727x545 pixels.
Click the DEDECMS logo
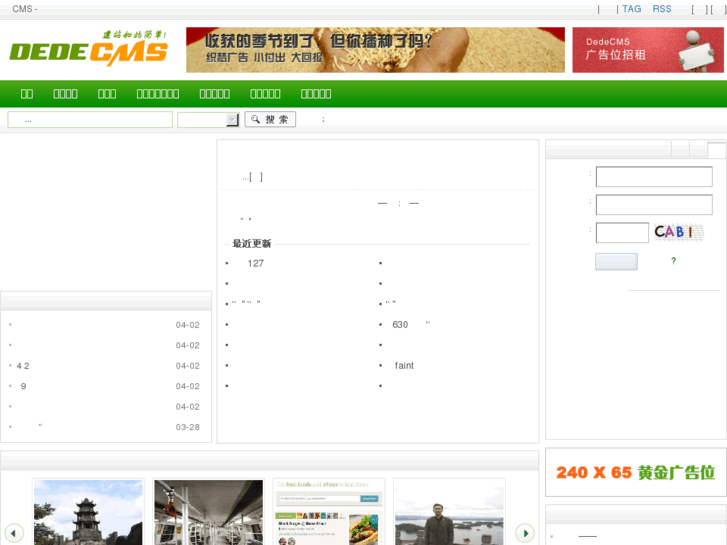click(89, 48)
